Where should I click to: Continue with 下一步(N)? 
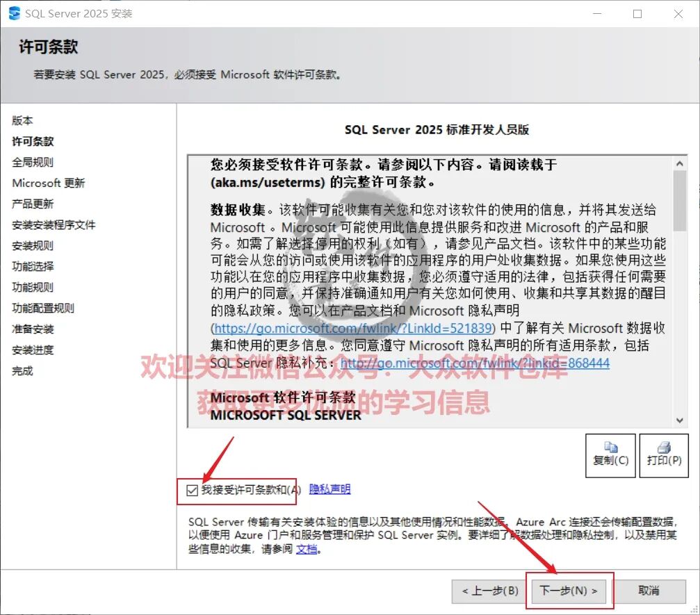point(569,591)
